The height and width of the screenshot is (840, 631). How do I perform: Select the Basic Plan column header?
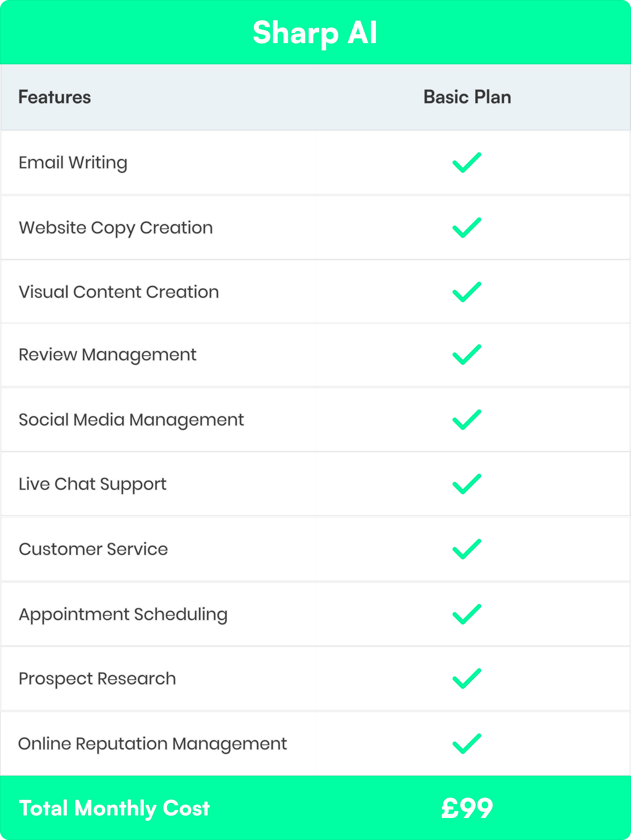(467, 97)
